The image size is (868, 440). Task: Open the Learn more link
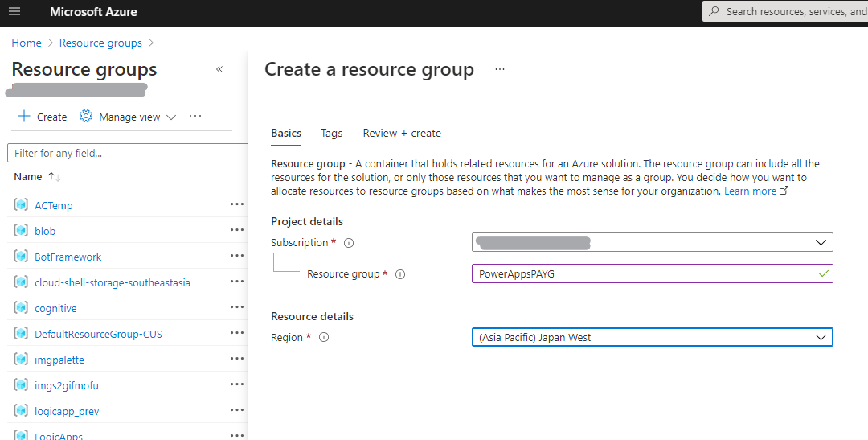(750, 191)
